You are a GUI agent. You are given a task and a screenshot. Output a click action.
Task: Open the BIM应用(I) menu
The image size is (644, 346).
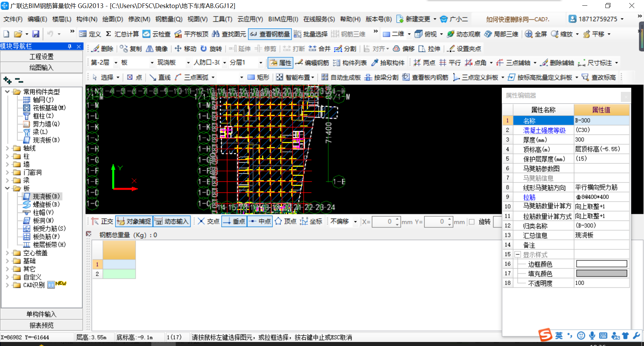tap(283, 19)
